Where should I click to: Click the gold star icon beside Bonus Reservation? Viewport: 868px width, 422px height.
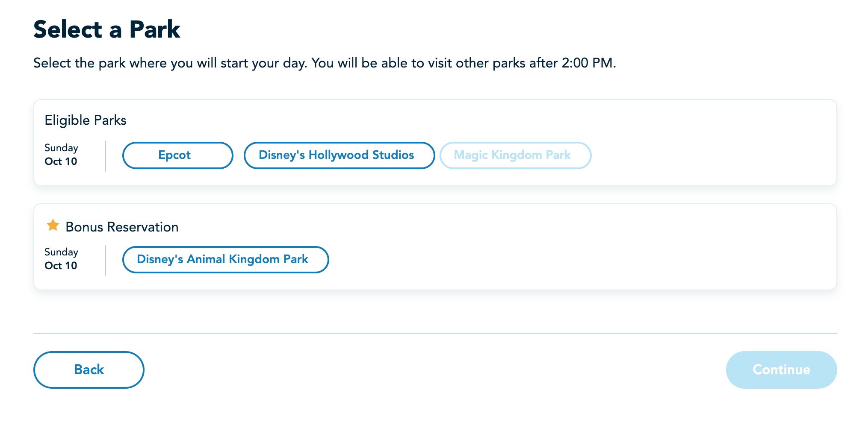point(53,225)
